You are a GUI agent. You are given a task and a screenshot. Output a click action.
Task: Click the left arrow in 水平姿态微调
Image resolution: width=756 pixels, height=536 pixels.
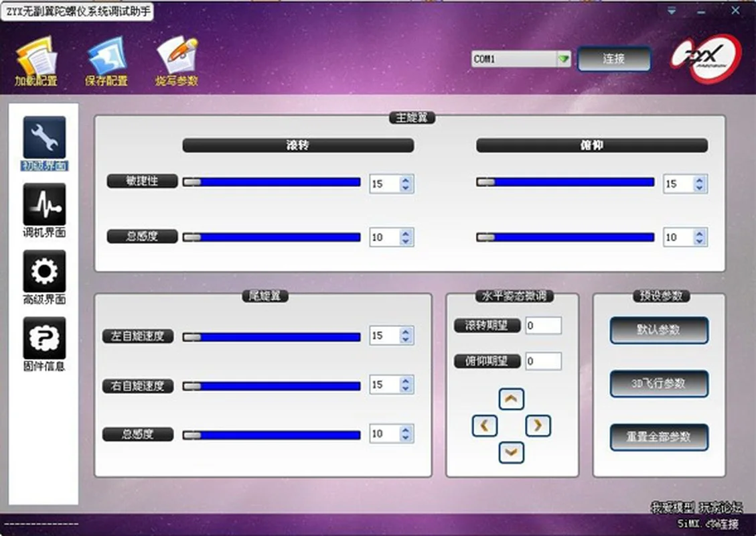[x=485, y=425]
